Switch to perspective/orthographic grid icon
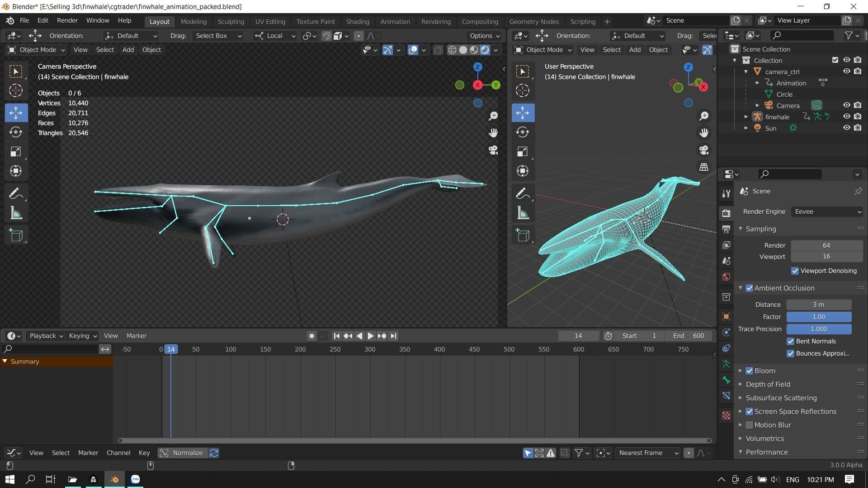 (704, 167)
